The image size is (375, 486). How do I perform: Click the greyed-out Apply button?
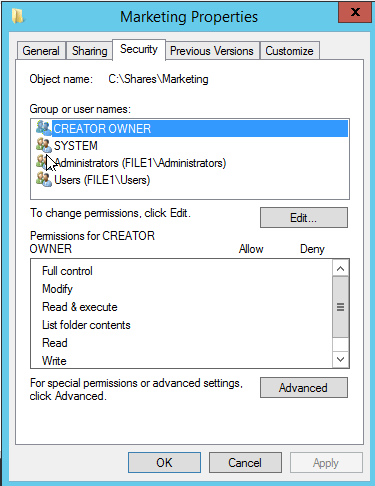(326, 463)
